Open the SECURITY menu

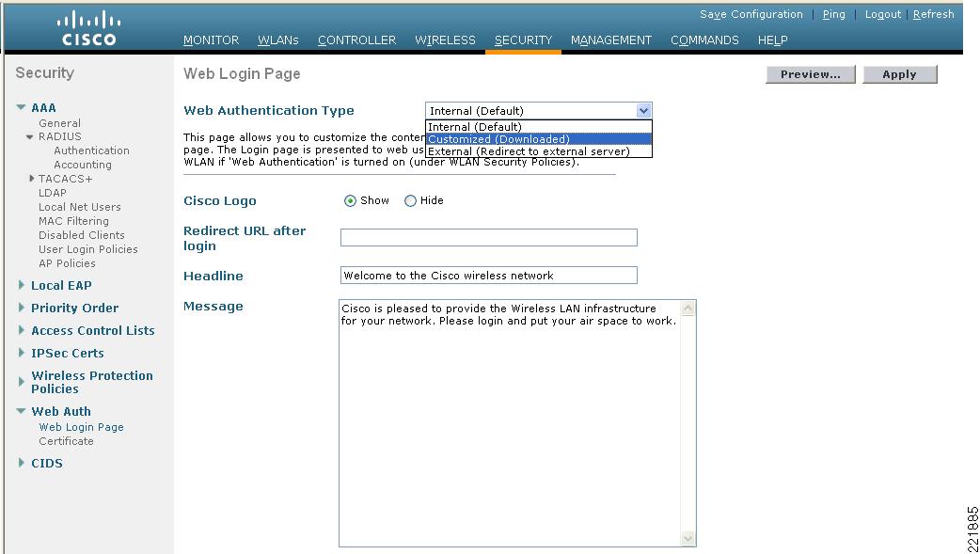pyautogui.click(x=523, y=40)
